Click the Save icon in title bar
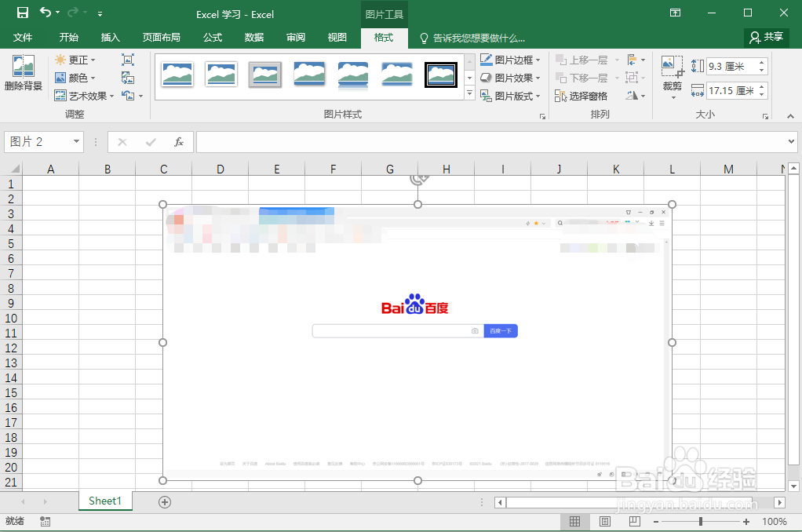 [x=23, y=13]
